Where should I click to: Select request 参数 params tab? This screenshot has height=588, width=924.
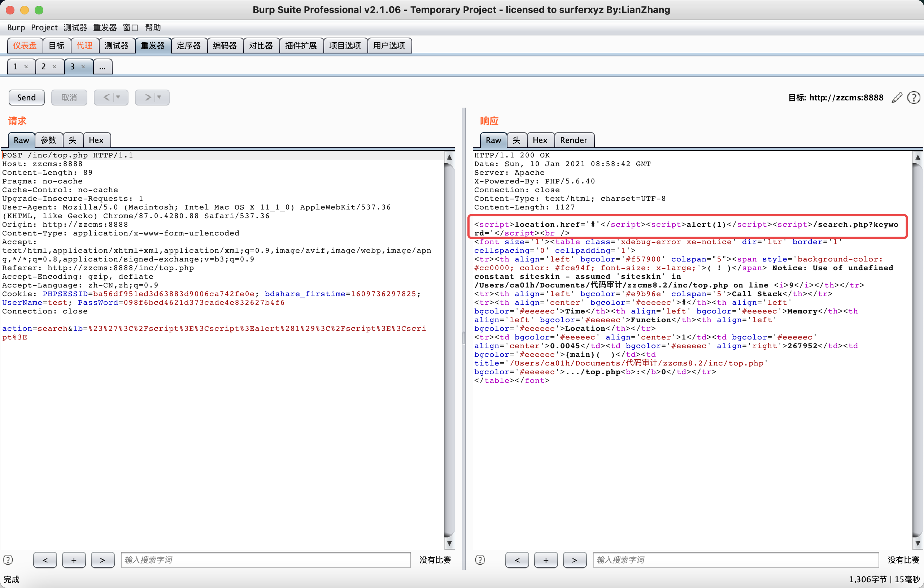49,140
